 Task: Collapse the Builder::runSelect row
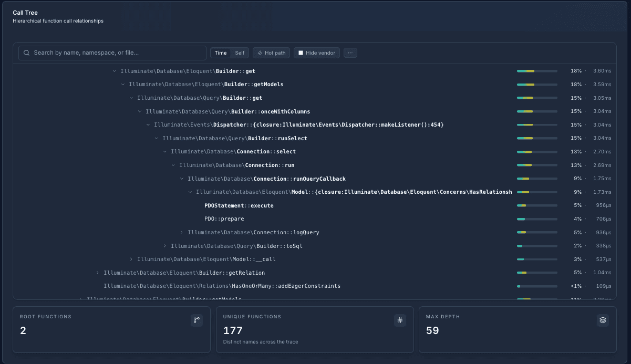pyautogui.click(x=156, y=139)
